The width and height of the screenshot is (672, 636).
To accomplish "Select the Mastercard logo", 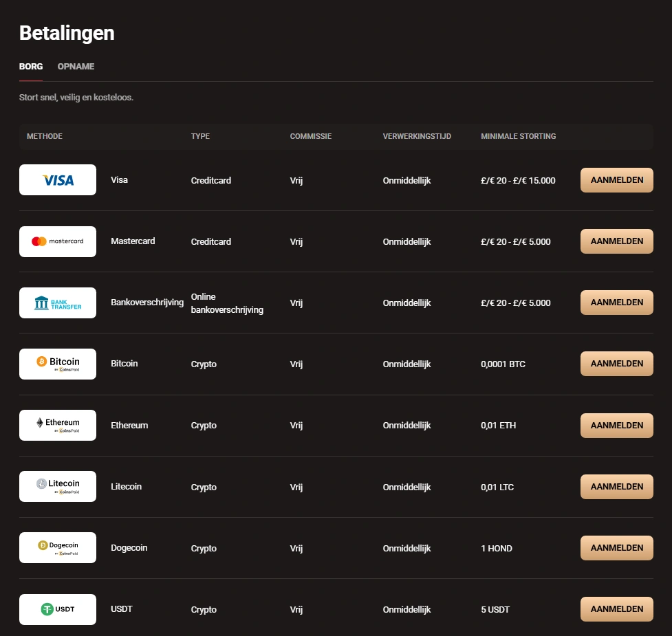I will pos(58,241).
